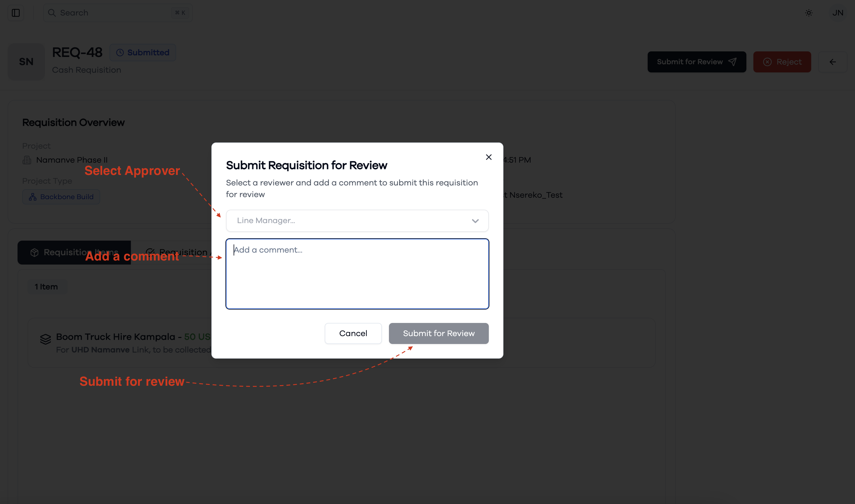855x504 pixels.
Task: Close the Submit Requisition dialog
Action: 489,157
